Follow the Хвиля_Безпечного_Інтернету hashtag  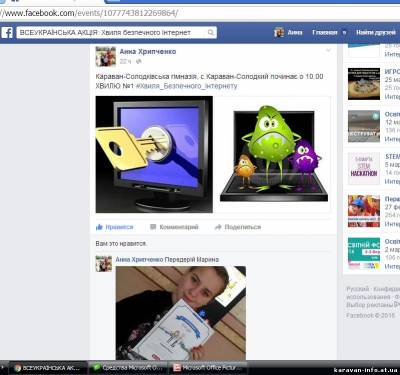(x=186, y=86)
